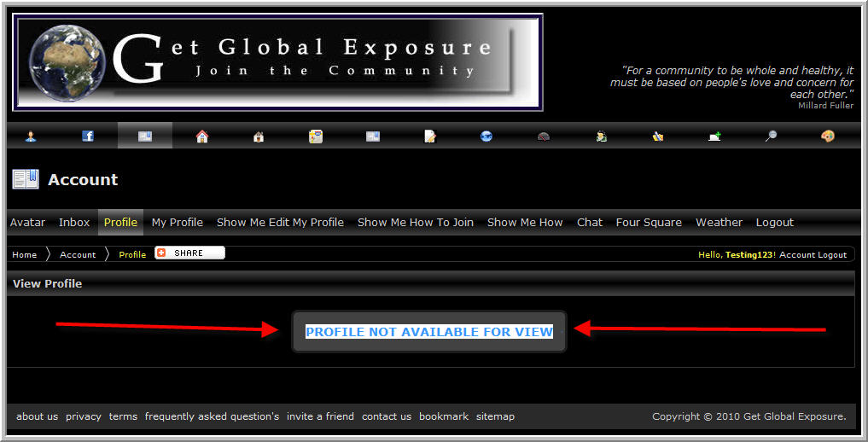
Task: Open the Inbox tab
Action: [74, 223]
